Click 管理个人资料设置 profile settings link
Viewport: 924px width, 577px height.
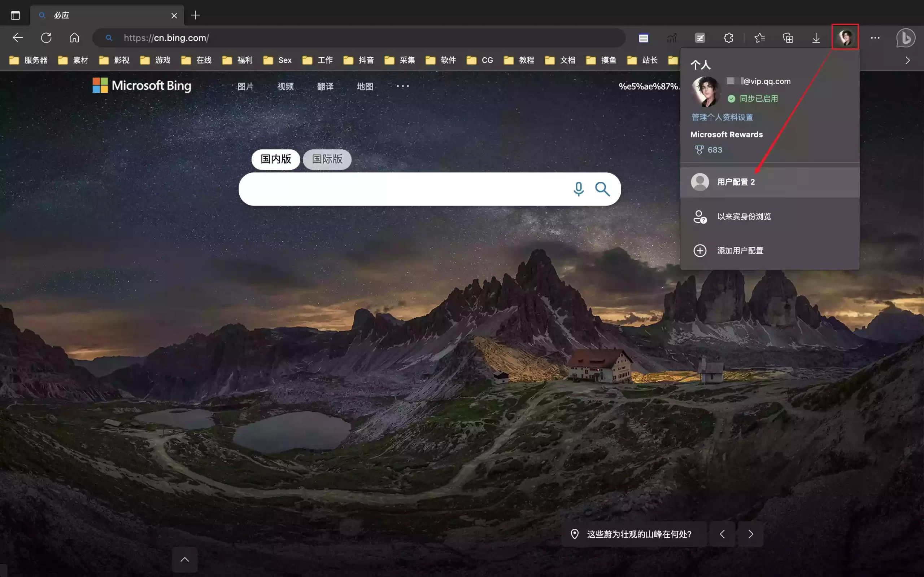pos(723,117)
